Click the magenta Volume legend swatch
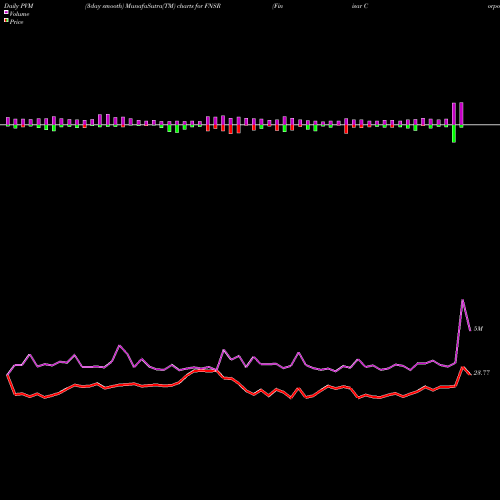The width and height of the screenshot is (500, 500). (6, 13)
